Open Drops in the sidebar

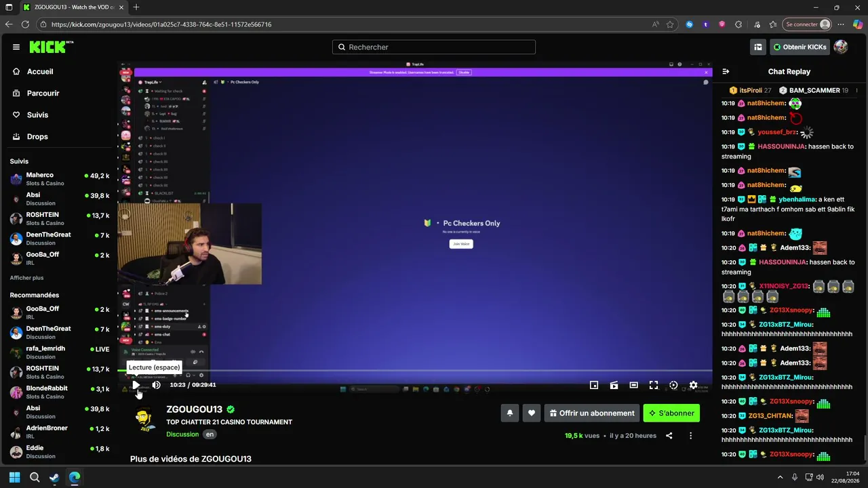pyautogui.click(x=37, y=136)
